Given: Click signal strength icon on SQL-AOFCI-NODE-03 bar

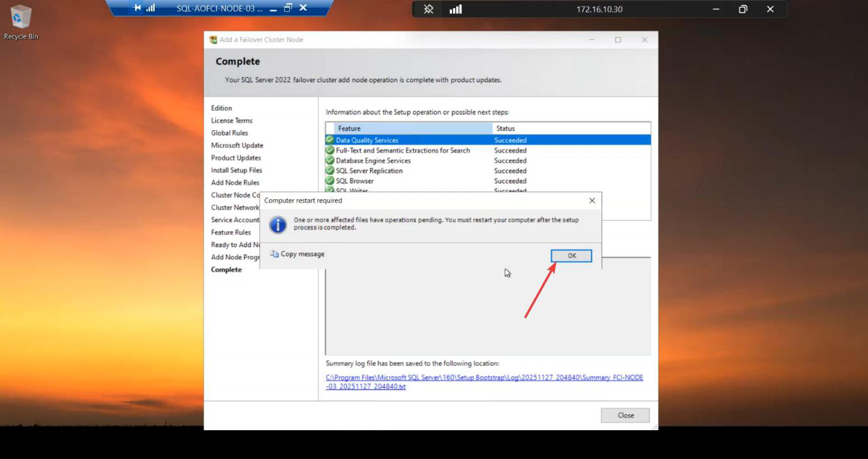Looking at the screenshot, I should click(150, 8).
